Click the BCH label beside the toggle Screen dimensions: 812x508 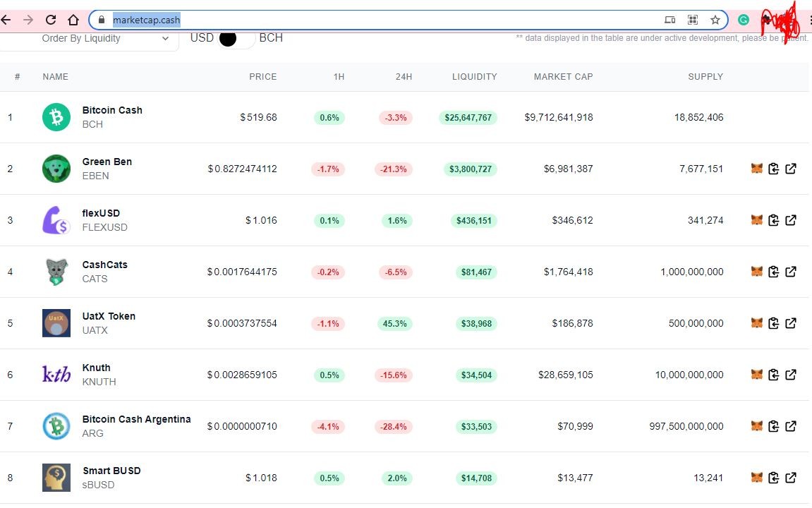[x=271, y=38]
